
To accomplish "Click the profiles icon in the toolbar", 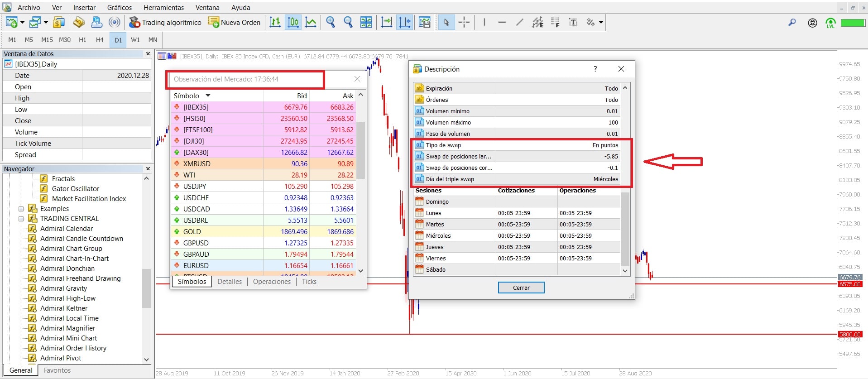I will (x=35, y=22).
